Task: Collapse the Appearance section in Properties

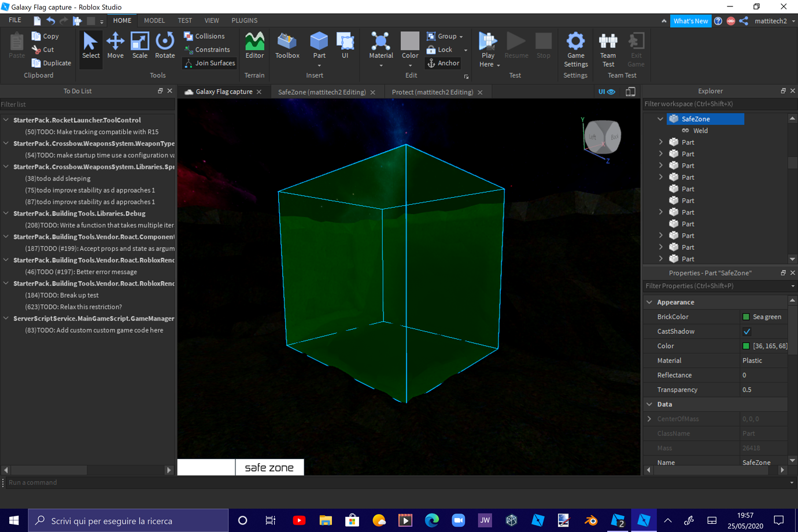Action: [x=650, y=302]
